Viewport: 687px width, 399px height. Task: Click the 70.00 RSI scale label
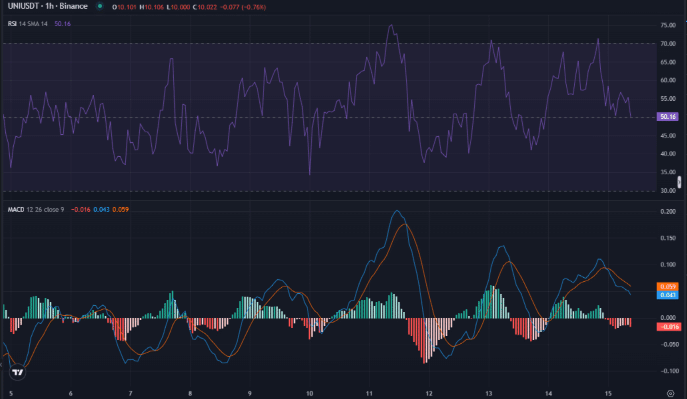[668, 44]
